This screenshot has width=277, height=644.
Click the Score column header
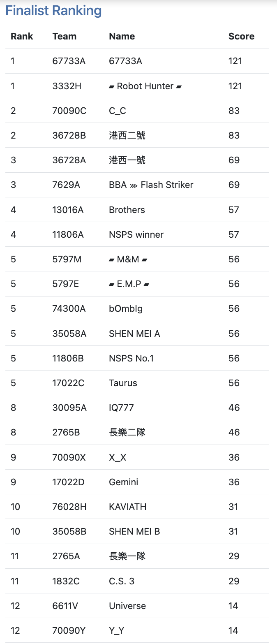click(x=241, y=36)
